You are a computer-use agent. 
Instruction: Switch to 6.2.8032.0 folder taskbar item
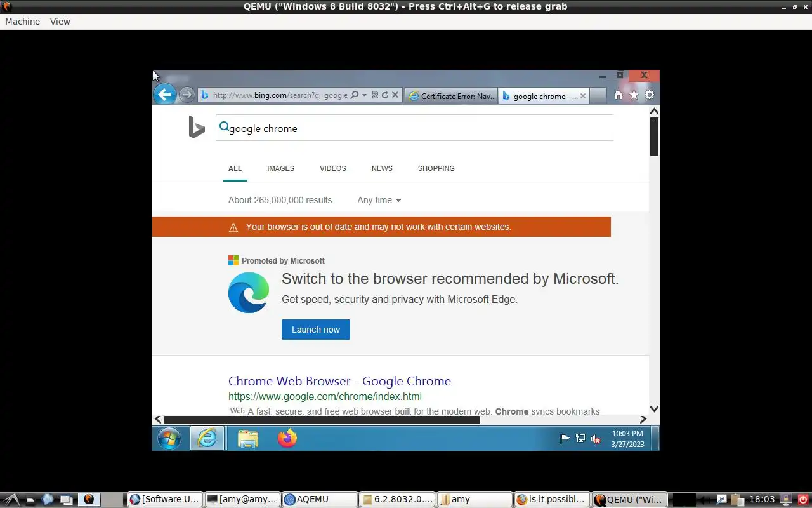tap(397, 500)
